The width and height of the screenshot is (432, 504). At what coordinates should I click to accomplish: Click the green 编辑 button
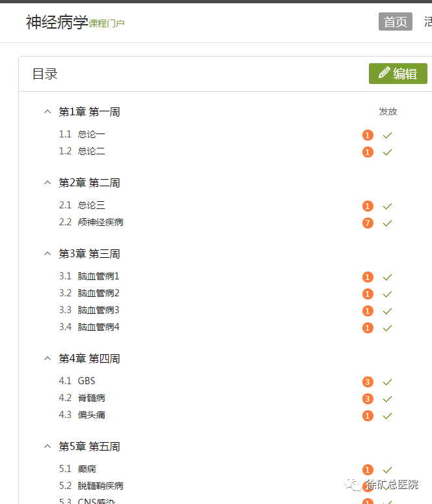[x=398, y=74]
